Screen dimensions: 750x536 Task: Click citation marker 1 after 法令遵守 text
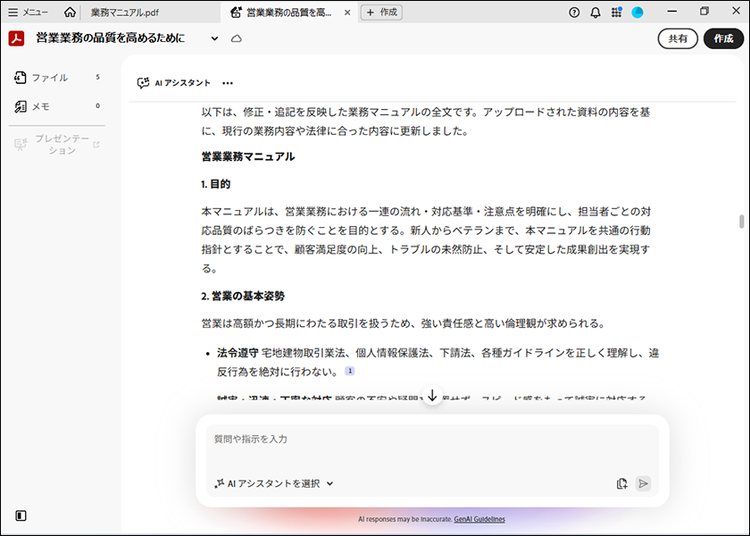[x=350, y=370]
